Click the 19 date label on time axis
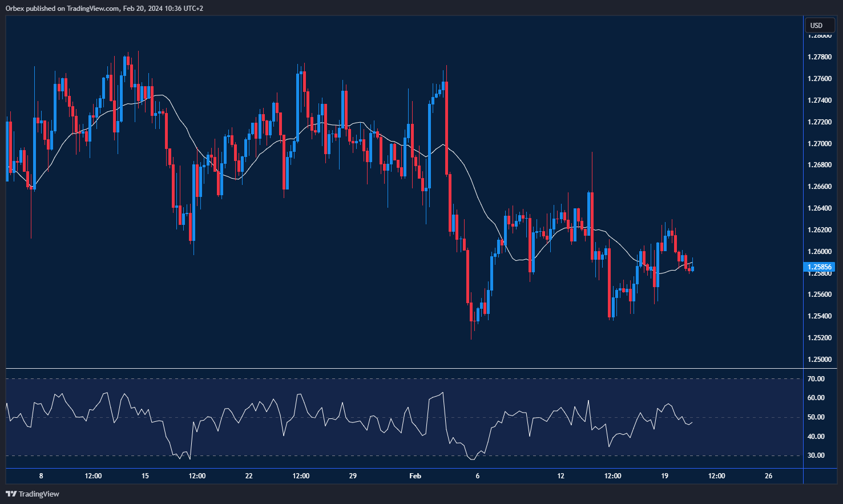 664,476
